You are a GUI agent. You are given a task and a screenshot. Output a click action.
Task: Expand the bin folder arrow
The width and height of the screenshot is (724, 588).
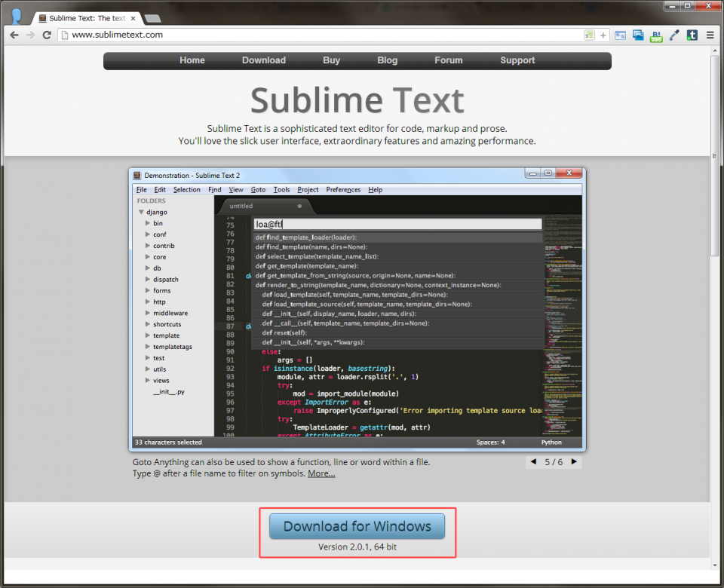point(148,223)
